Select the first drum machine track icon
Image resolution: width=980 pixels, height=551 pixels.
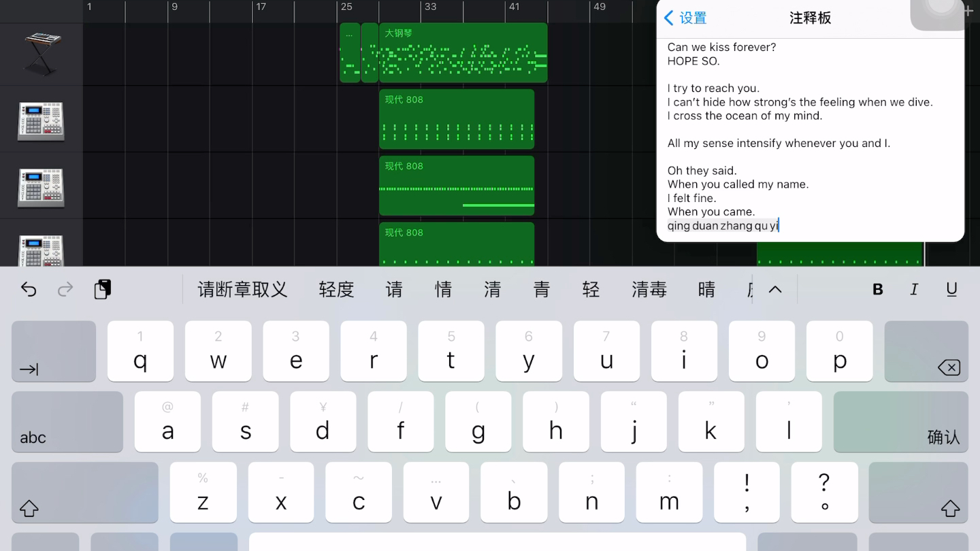click(x=41, y=121)
